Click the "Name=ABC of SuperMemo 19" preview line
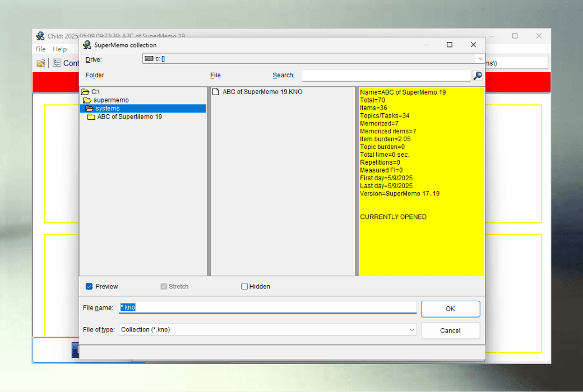This screenshot has width=583, height=392. pyautogui.click(x=402, y=92)
